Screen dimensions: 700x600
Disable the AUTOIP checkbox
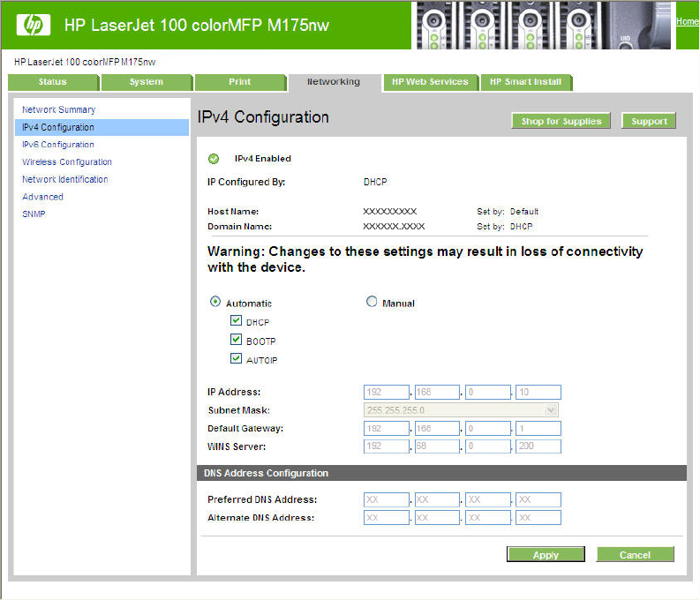[236, 359]
